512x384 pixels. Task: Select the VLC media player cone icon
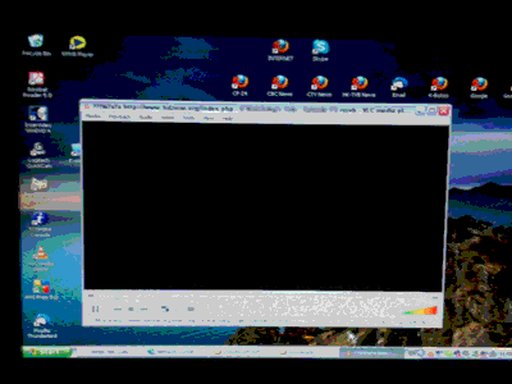[41, 259]
